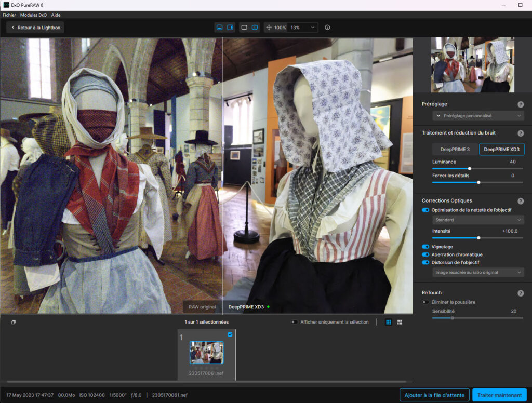
Task: Click the Traiter maintenant button
Action: [x=499, y=395]
